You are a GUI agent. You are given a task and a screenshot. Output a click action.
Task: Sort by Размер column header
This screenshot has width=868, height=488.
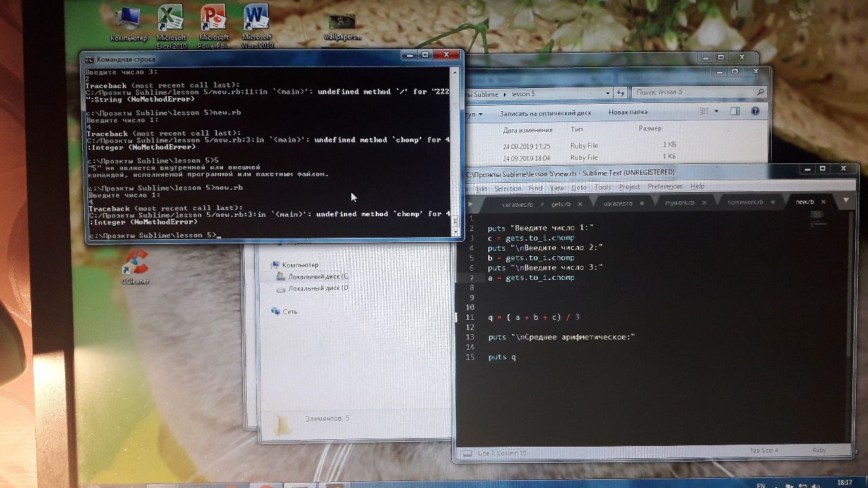pos(650,128)
